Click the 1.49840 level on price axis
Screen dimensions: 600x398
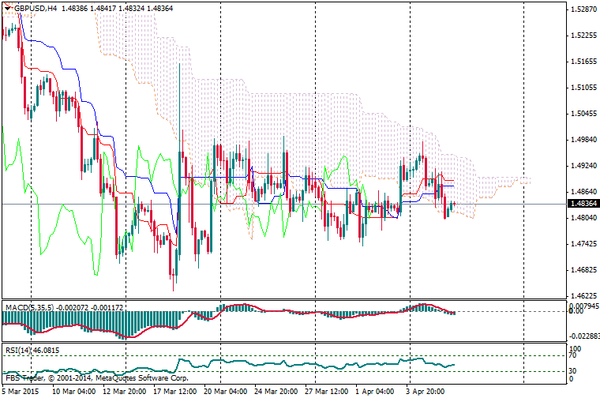pos(584,139)
